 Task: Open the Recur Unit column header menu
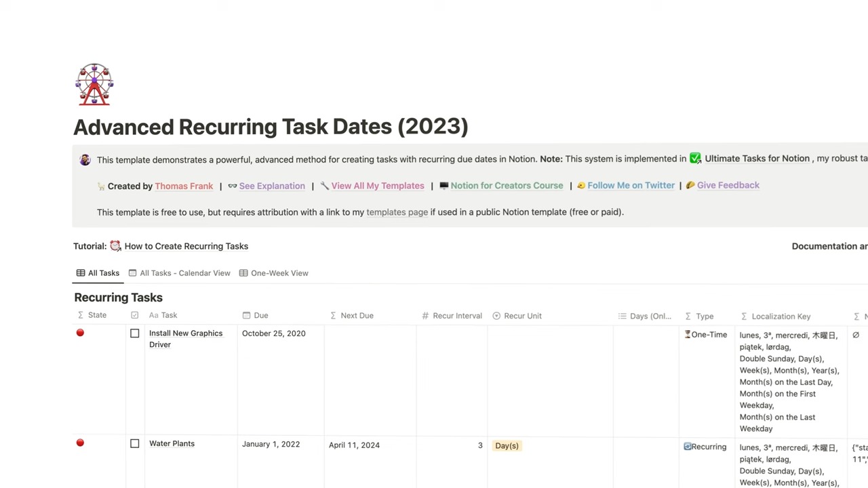coord(522,316)
